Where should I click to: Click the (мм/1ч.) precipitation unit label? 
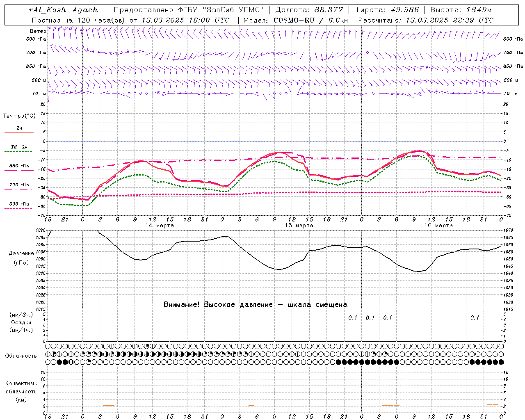coord(21,330)
